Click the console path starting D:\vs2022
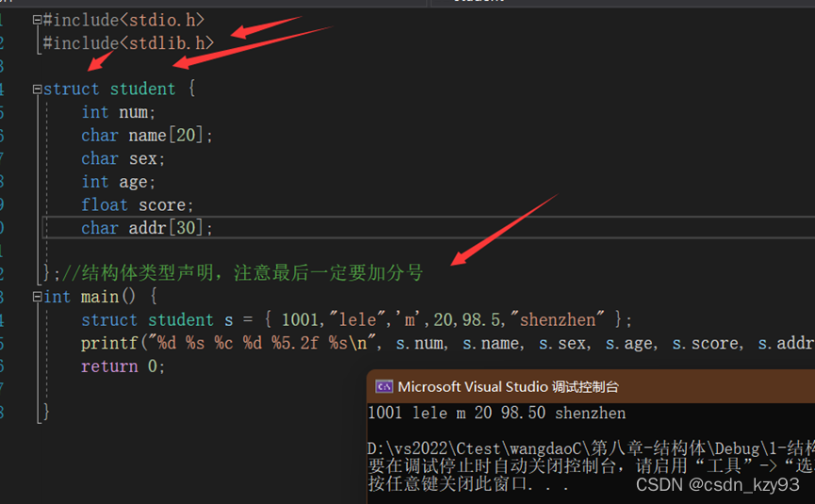This screenshot has height=504, width=815. pos(591,447)
